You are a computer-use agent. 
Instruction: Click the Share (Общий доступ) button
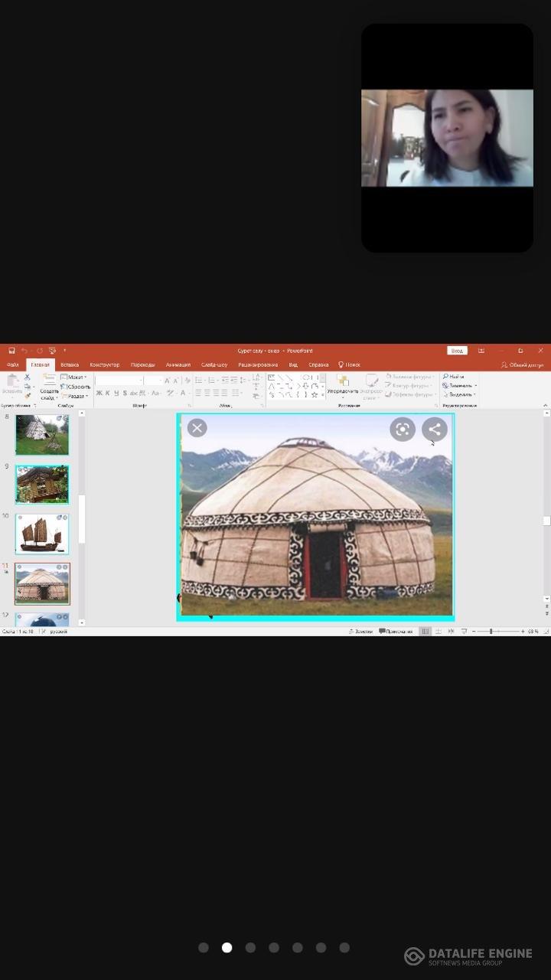[x=523, y=365]
